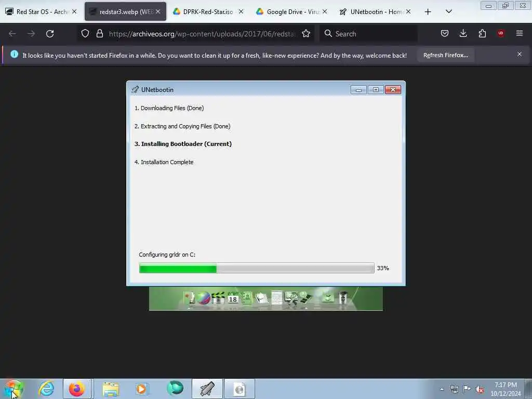
Task: Show hidden system tray icons
Action: click(442, 389)
